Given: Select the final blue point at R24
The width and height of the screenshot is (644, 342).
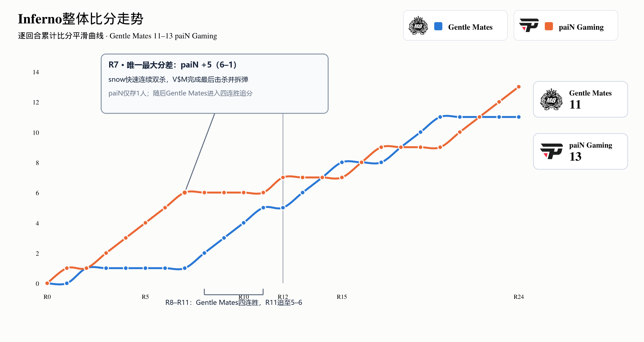Looking at the screenshot, I should tap(519, 117).
